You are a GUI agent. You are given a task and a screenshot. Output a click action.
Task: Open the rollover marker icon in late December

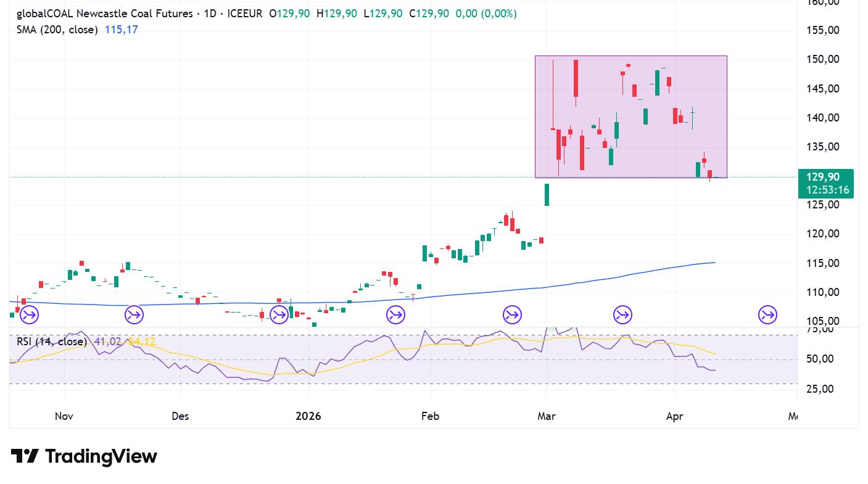click(x=279, y=315)
